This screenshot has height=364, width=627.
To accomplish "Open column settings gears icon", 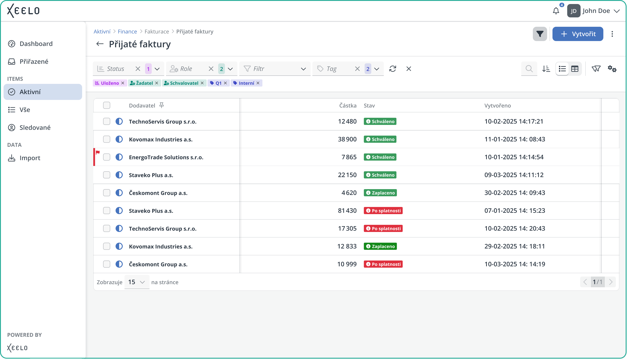I will [612, 69].
